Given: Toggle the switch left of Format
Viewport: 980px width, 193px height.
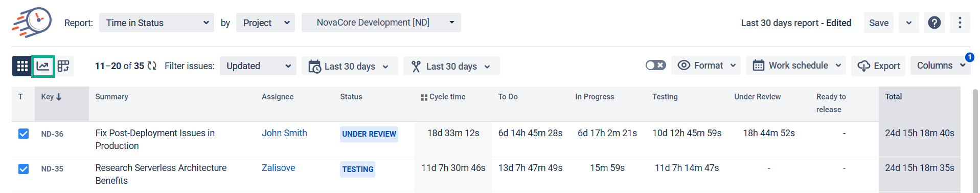Looking at the screenshot, I should 655,66.
